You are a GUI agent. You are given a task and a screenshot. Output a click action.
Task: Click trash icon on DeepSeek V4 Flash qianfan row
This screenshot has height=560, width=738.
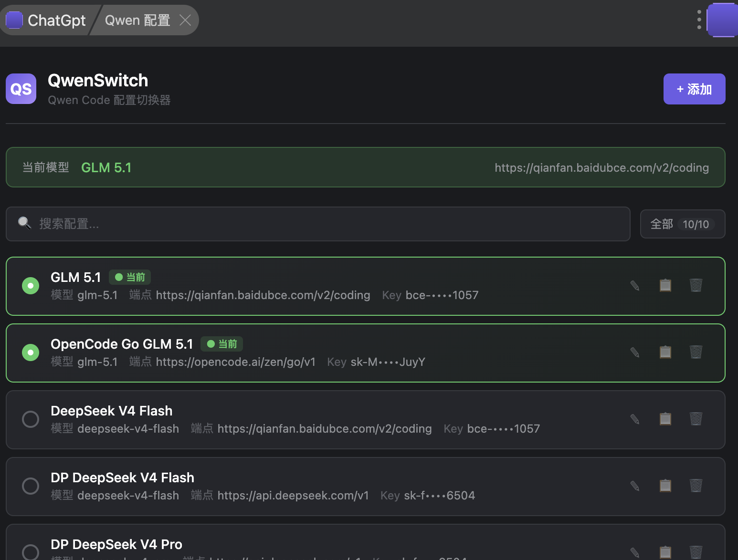point(696,419)
